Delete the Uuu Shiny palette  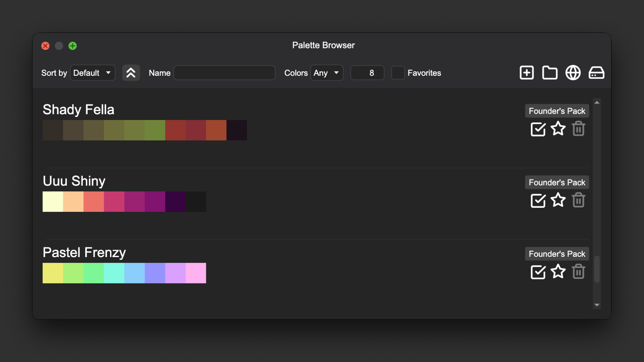[x=578, y=200]
